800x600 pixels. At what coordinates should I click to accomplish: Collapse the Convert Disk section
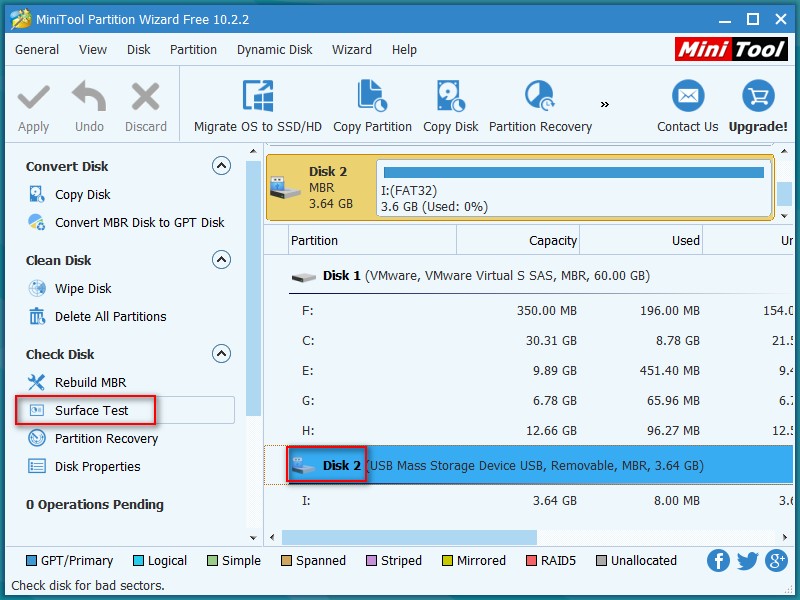click(x=221, y=166)
